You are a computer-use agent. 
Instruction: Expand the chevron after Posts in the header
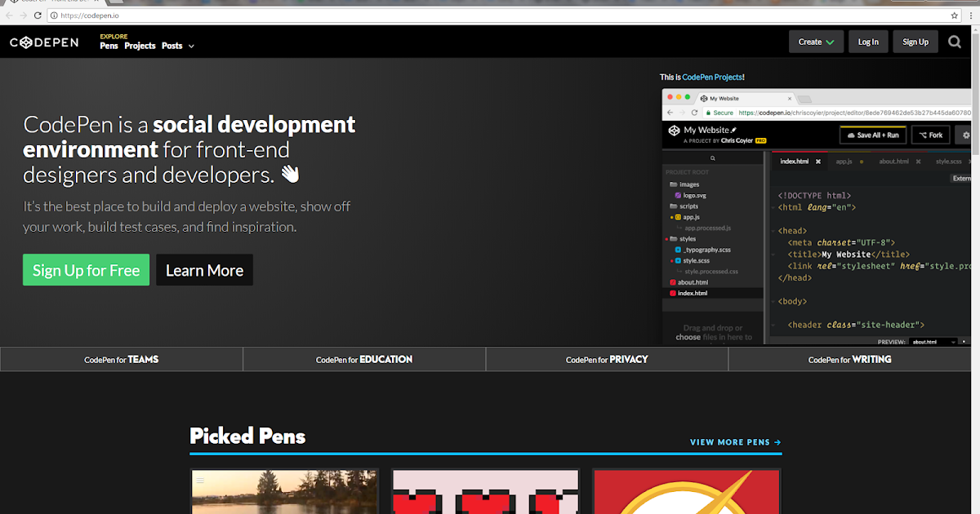tap(191, 47)
